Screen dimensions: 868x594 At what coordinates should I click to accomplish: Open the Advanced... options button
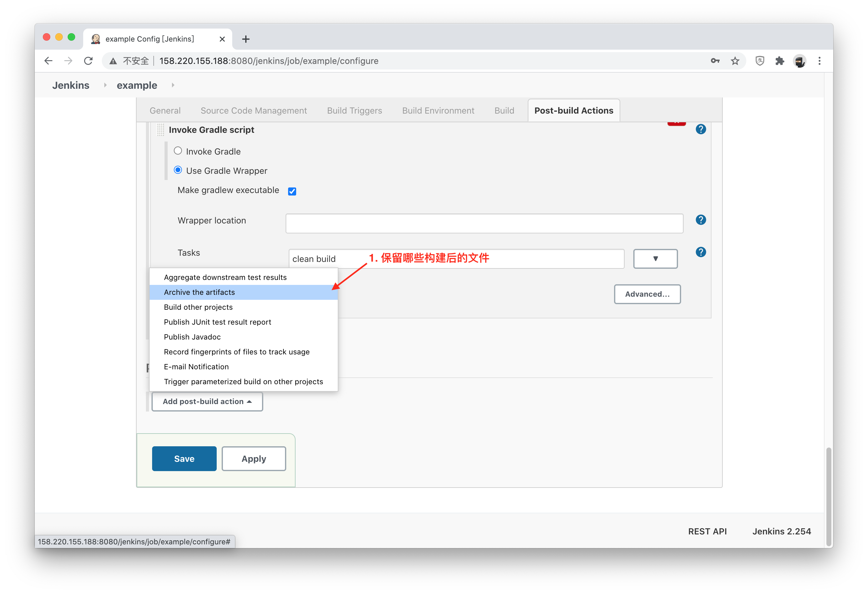click(647, 294)
